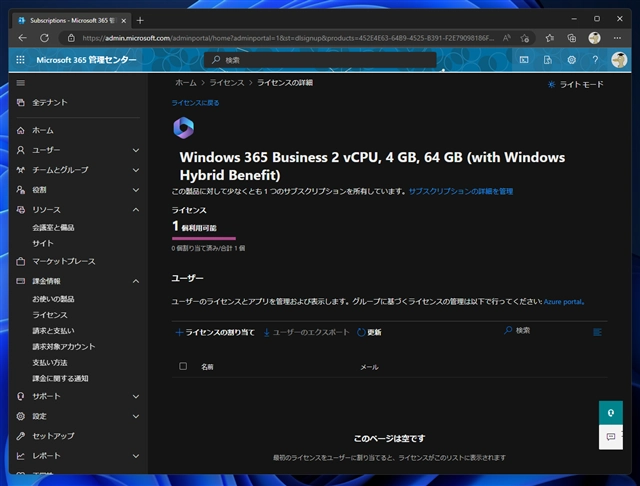Switch to light mode toggle
This screenshot has height=486, width=640.
(x=575, y=84)
